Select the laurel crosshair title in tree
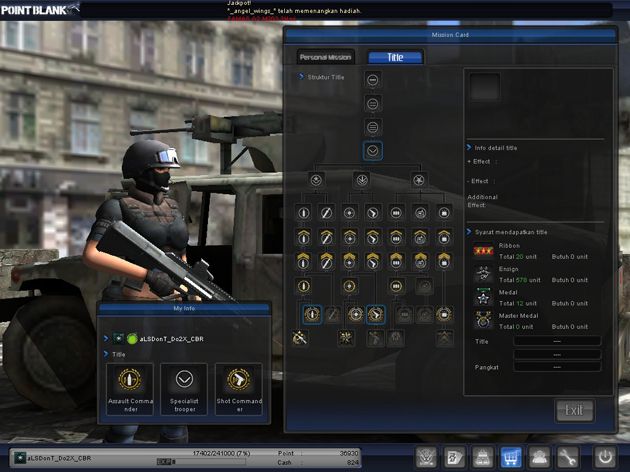Viewport: 630px width, 472px height. tap(356, 314)
